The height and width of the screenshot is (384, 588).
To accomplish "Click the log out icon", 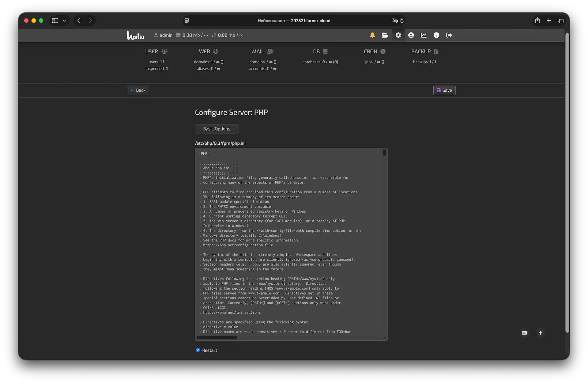I will (x=449, y=35).
